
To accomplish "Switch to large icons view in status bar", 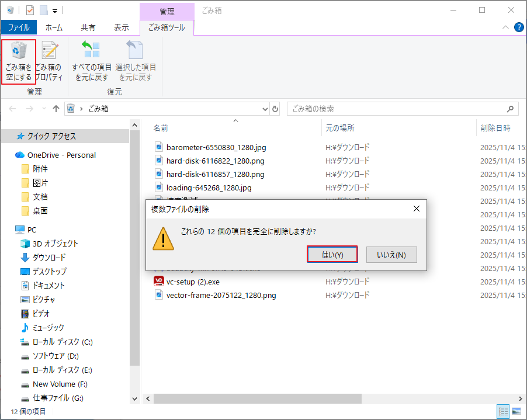I will coord(516,411).
